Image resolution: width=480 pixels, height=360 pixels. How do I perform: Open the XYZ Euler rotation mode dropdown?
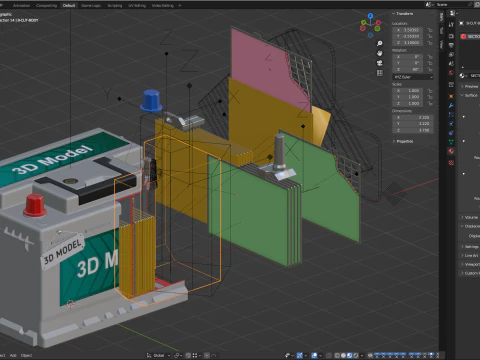pos(413,77)
